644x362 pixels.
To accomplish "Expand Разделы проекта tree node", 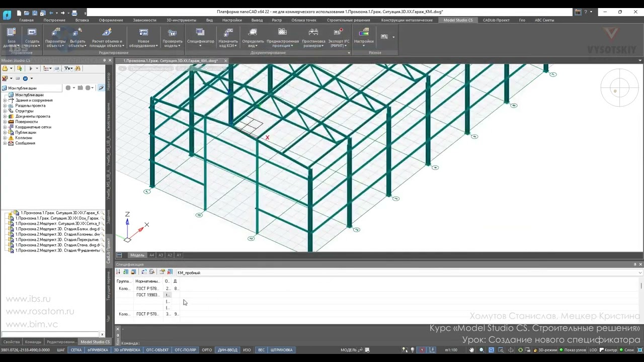I will coord(5,106).
